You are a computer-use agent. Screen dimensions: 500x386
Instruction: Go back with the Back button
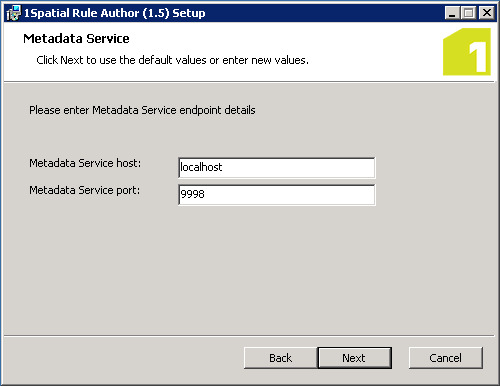[x=280, y=358]
